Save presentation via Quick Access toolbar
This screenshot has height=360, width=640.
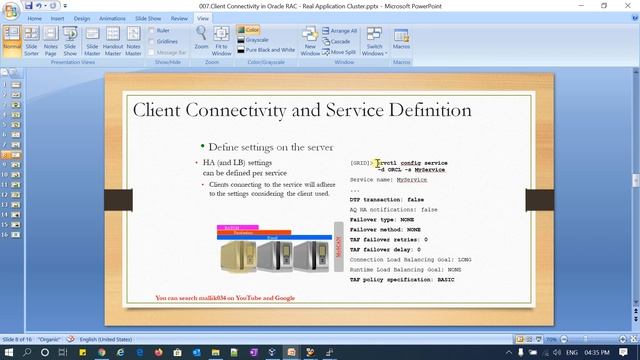coord(28,6)
